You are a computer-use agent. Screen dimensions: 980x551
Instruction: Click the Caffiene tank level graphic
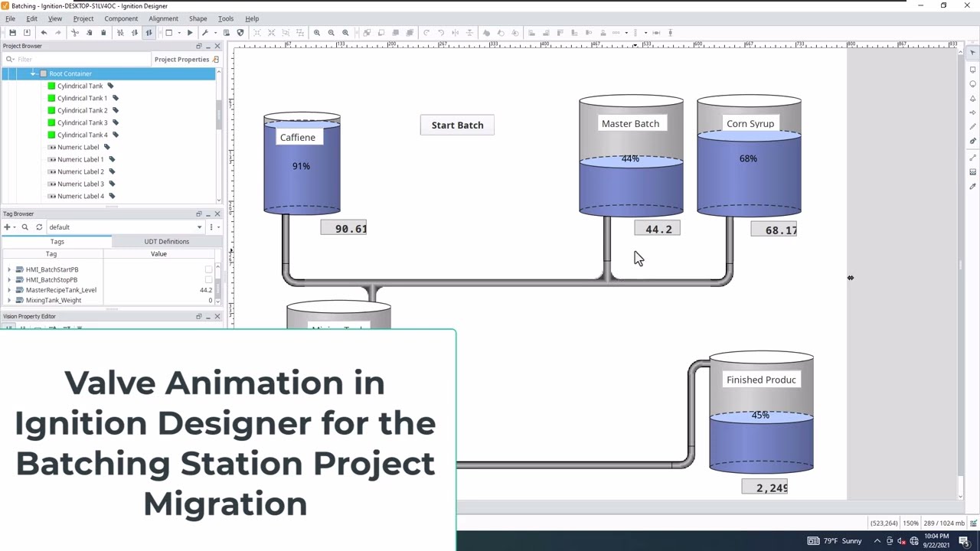click(x=302, y=163)
